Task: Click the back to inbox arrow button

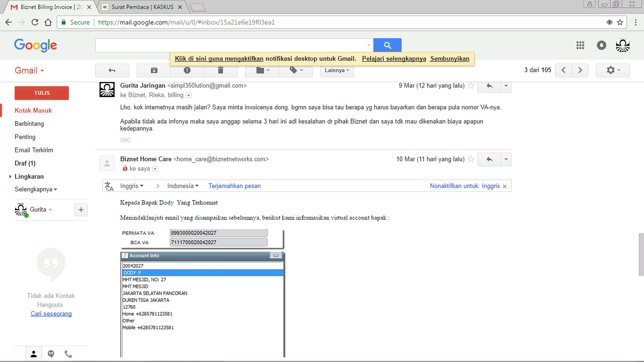Action: click(112, 70)
